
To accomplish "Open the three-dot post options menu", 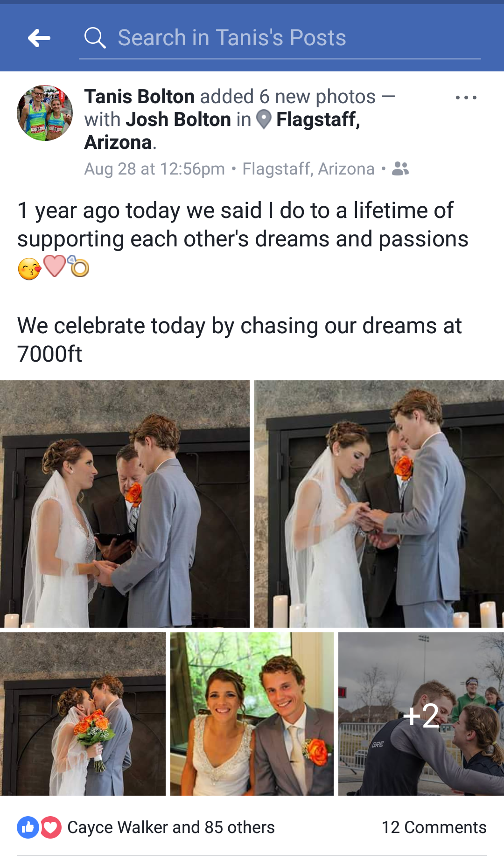I will (466, 98).
